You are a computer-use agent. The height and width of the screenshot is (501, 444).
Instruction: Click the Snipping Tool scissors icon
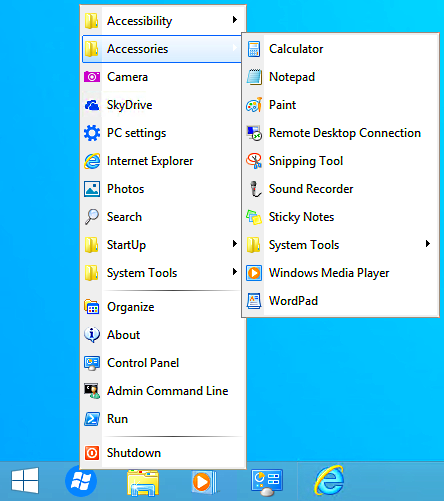point(254,161)
